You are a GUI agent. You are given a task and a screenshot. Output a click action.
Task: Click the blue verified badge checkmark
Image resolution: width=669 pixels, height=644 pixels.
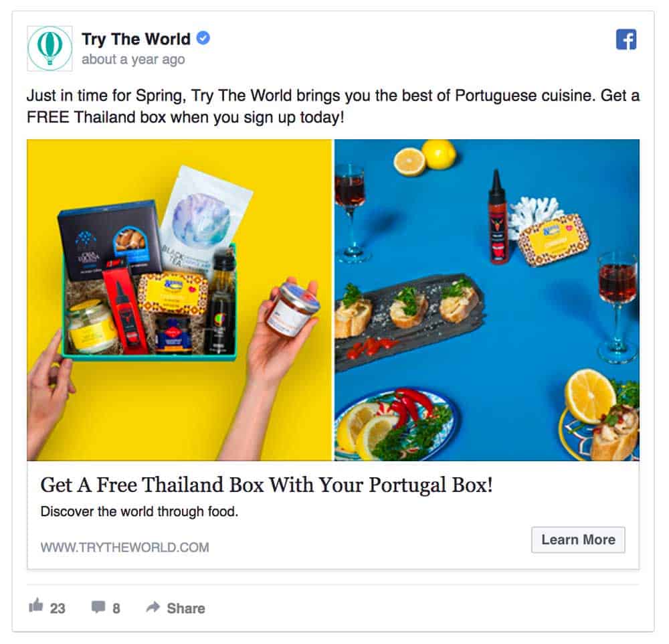(x=203, y=38)
